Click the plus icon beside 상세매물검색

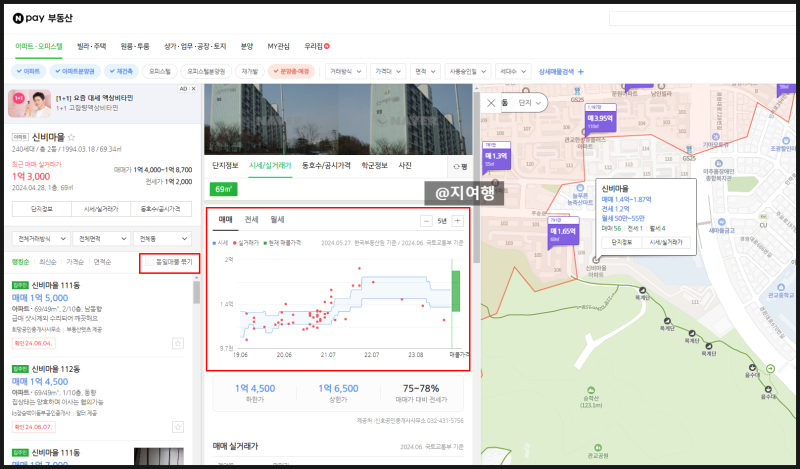tap(580, 71)
